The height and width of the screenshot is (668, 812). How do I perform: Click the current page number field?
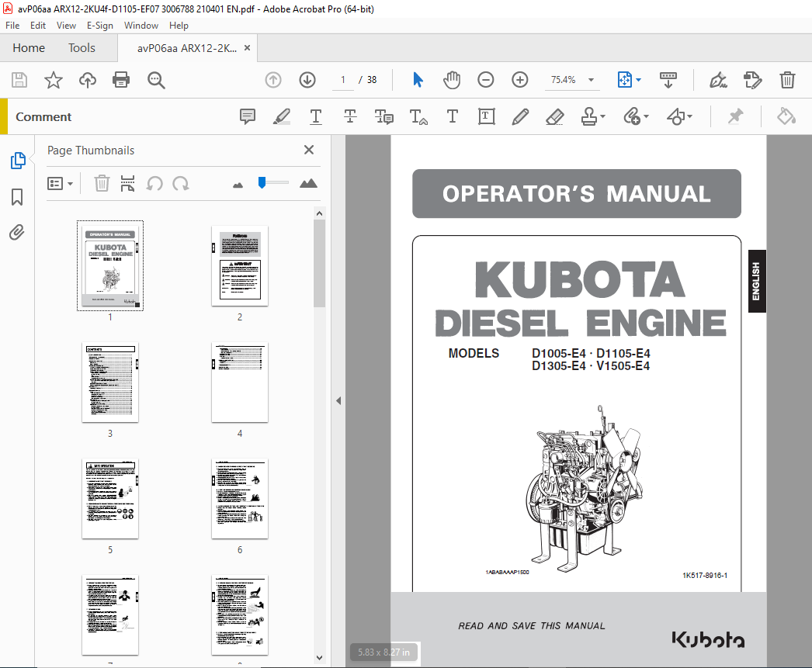(x=343, y=80)
